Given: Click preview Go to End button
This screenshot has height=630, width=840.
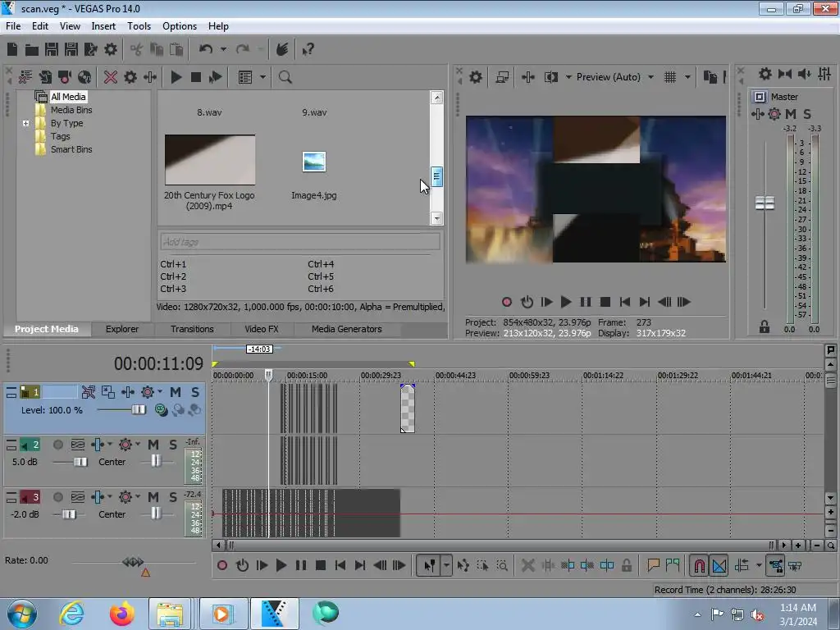Looking at the screenshot, I should (x=645, y=302).
